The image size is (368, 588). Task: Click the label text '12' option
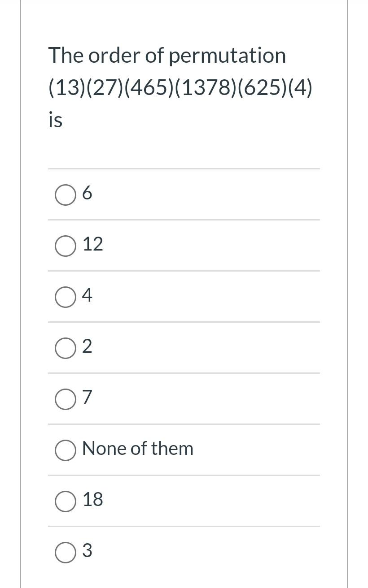point(92,244)
